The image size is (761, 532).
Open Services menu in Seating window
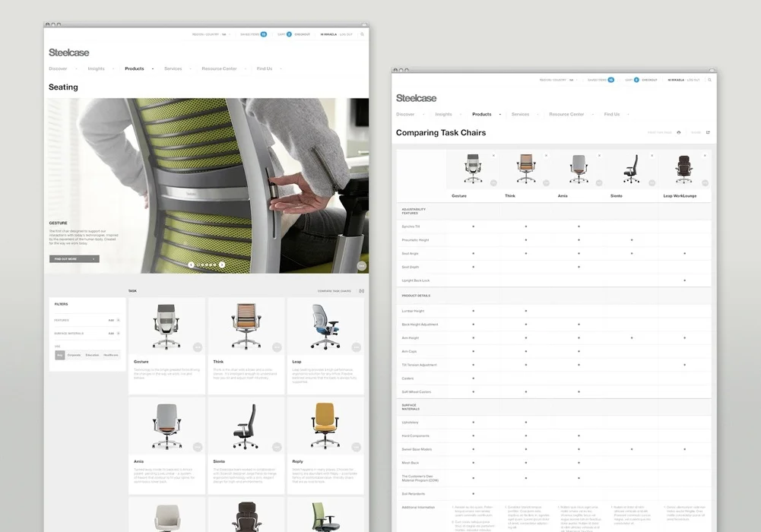[x=173, y=69]
